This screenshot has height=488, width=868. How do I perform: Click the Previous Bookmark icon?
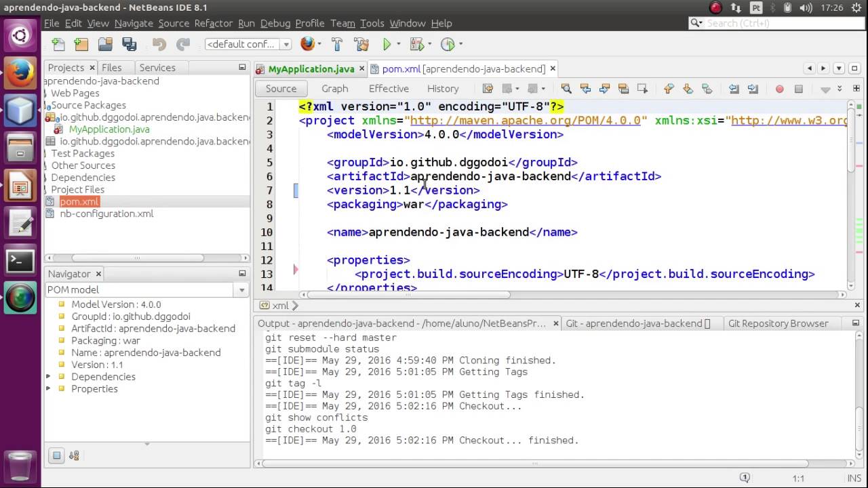point(669,89)
